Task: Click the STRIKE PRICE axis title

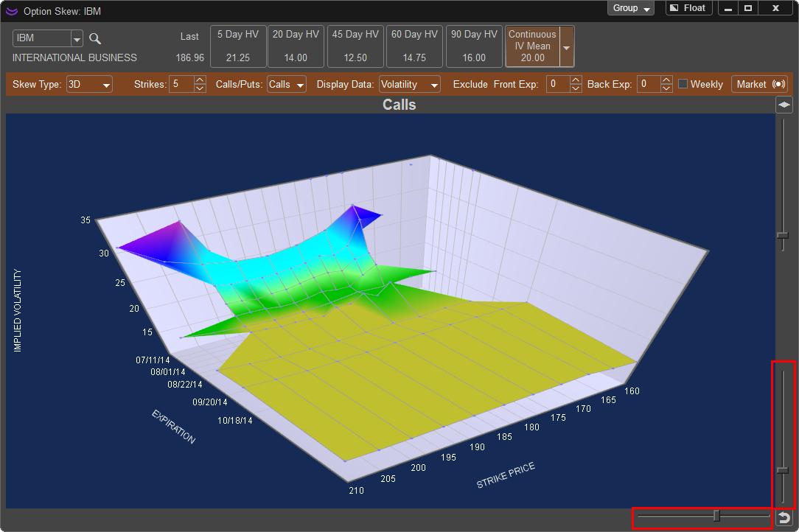Action: (506, 475)
